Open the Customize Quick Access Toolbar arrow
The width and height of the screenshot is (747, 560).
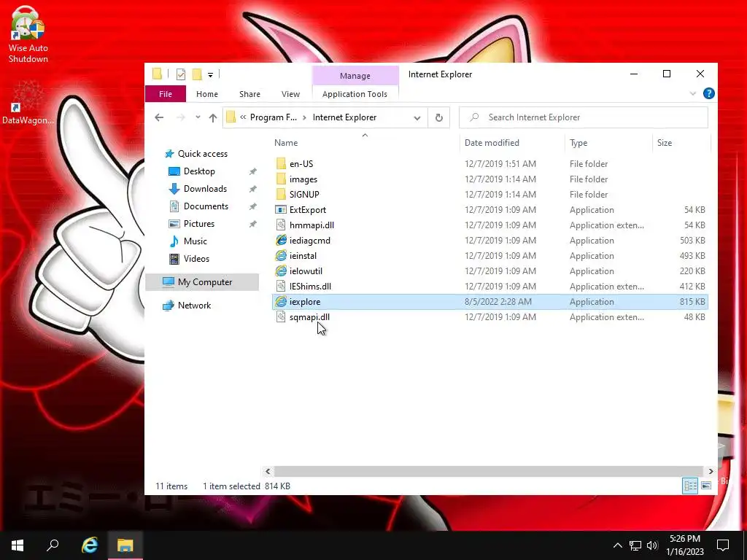click(x=210, y=75)
